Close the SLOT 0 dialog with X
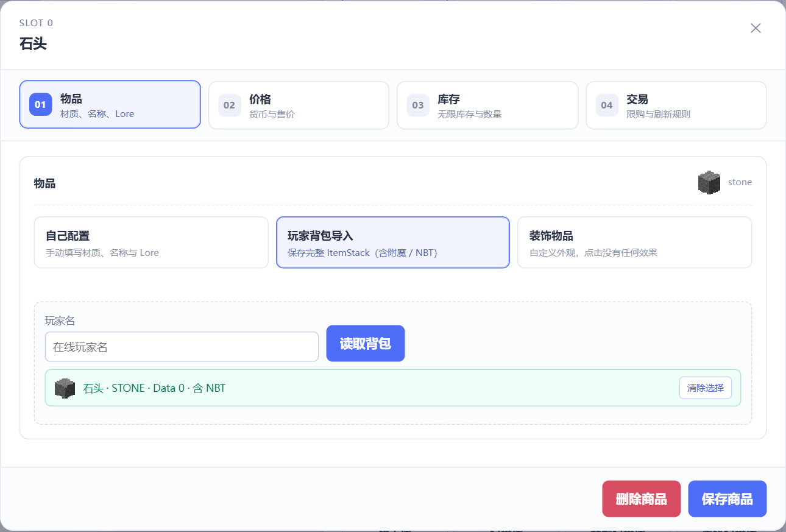Screen dimensions: 786x532 [756, 28]
